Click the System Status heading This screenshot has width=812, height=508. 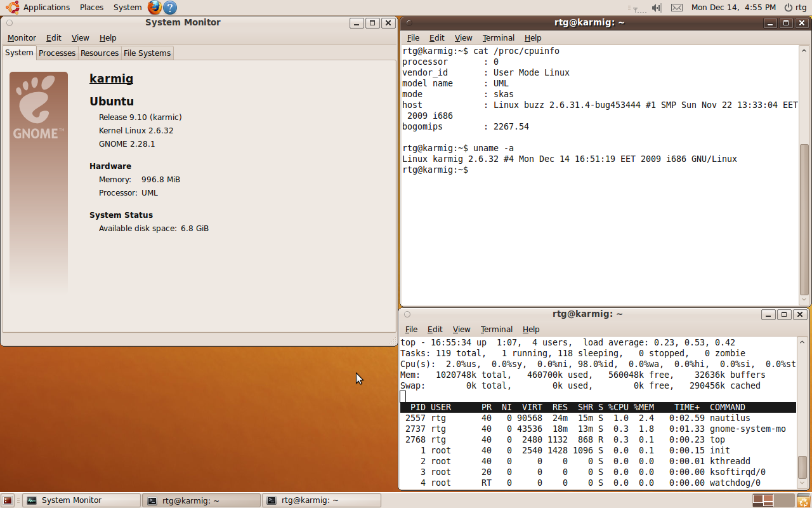(121, 215)
